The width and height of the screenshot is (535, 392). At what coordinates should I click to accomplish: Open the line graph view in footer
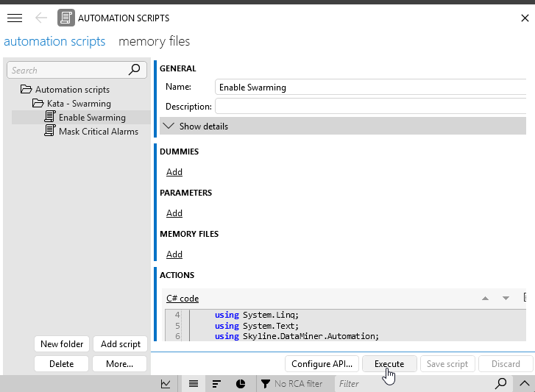(x=166, y=384)
